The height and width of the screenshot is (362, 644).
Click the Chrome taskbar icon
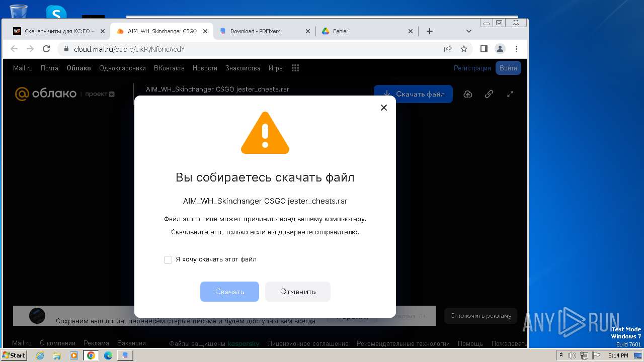tap(91, 355)
